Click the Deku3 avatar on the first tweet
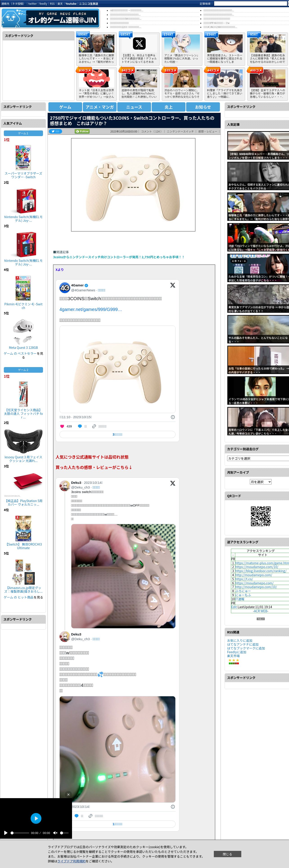Image resolution: width=289 pixels, height=868 pixels. pyautogui.click(x=65, y=486)
